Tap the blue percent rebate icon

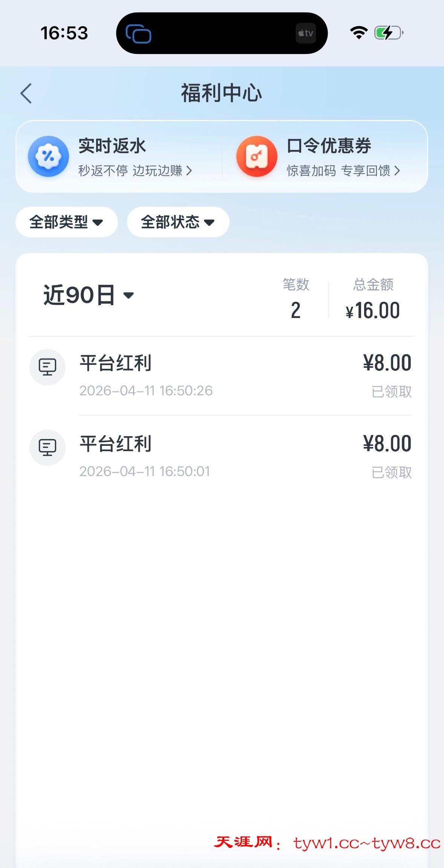coord(48,156)
